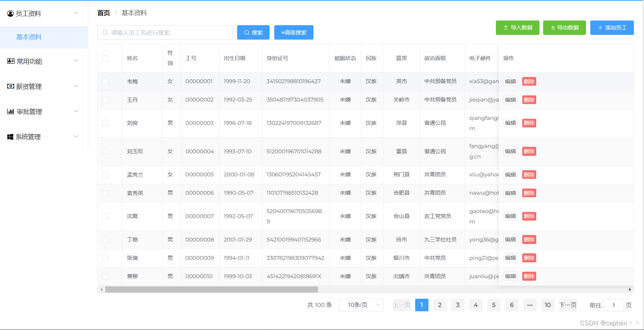Click the 导出数据 export button

[564, 28]
